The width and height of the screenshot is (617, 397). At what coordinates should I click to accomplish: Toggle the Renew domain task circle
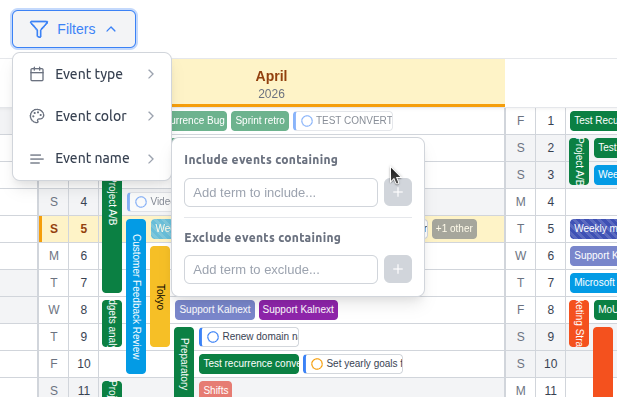[213, 337]
